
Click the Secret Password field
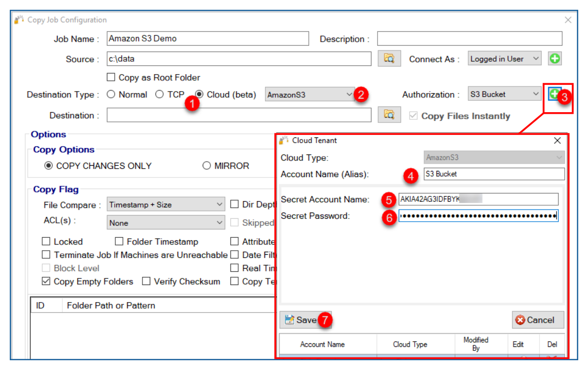pyautogui.click(x=478, y=216)
